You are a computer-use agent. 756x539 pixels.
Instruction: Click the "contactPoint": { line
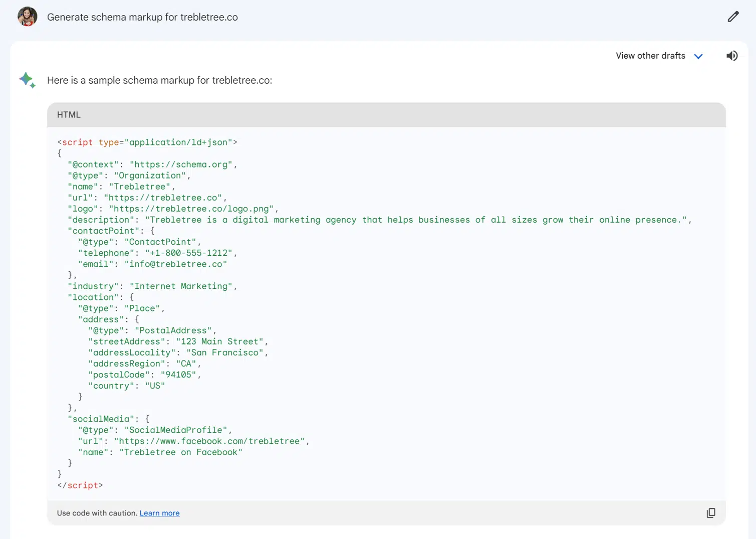(x=111, y=231)
